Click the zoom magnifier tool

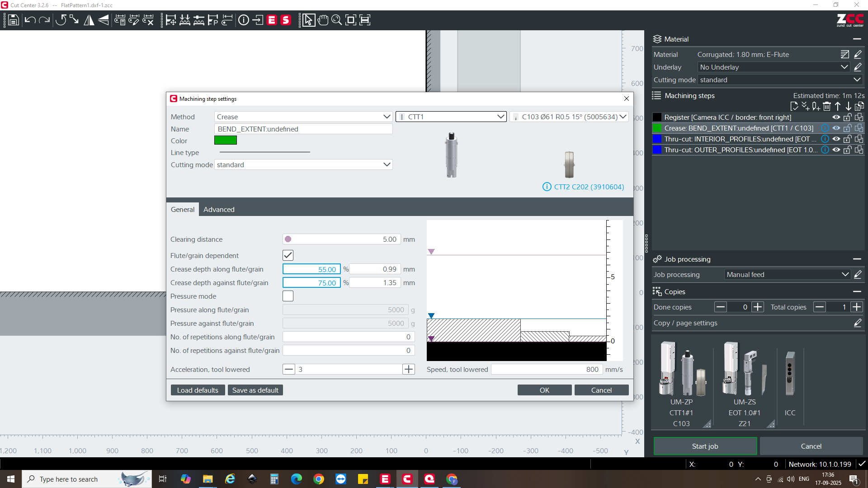click(x=336, y=20)
